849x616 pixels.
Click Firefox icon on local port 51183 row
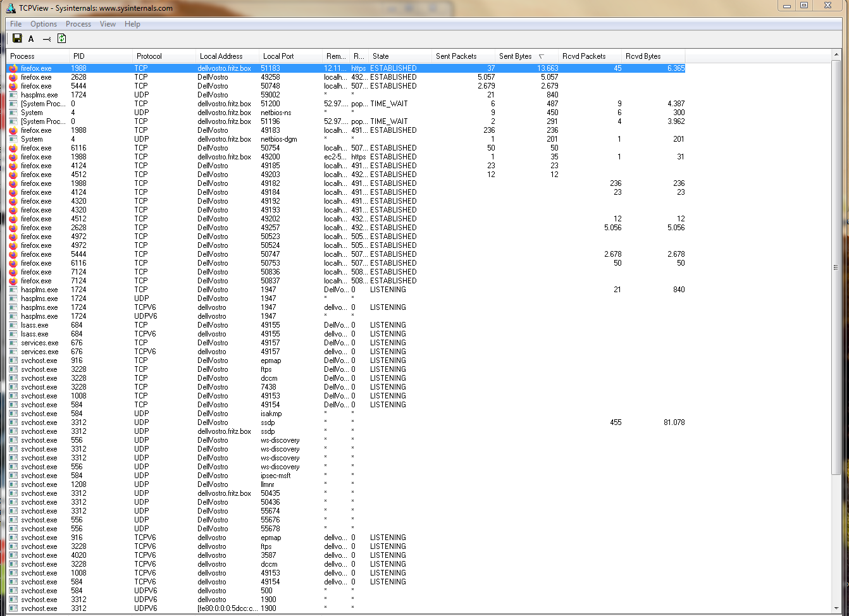[x=13, y=68]
